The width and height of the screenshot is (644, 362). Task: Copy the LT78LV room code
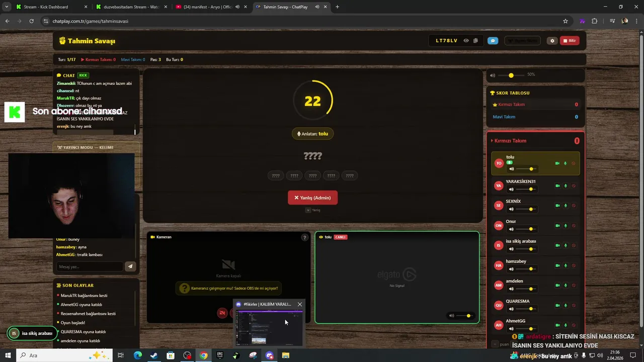tap(475, 41)
